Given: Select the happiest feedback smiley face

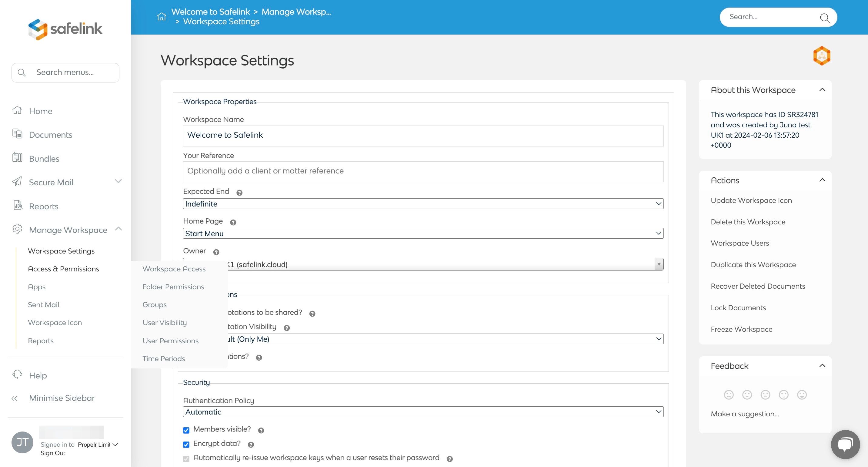Looking at the screenshot, I should coord(802,395).
